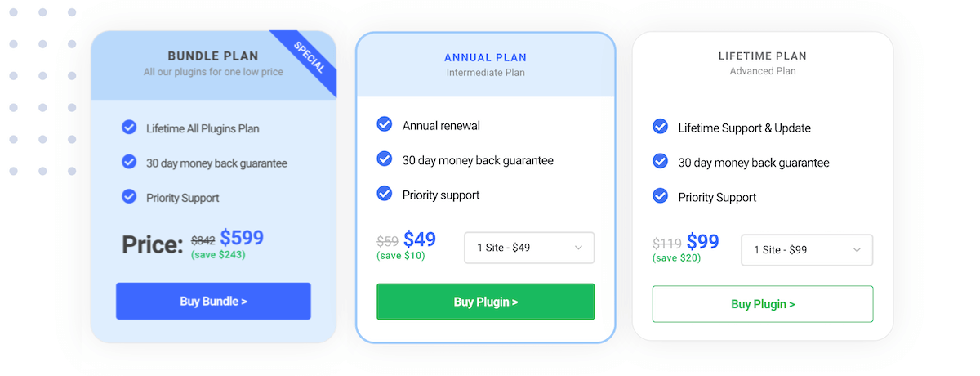Click checkmark beside Lifetime plan Priority Support

click(x=661, y=196)
